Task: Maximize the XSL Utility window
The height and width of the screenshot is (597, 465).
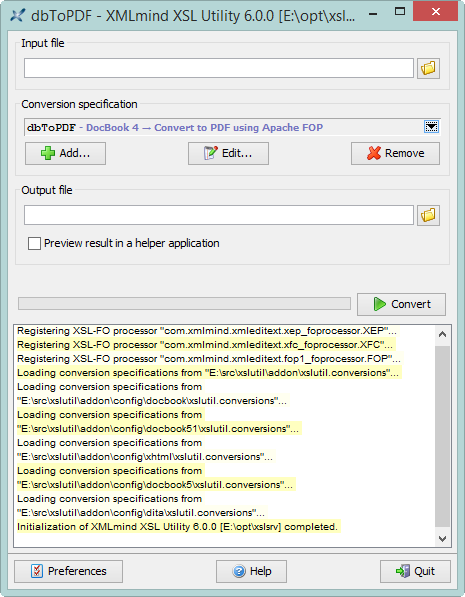Action: [400, 11]
